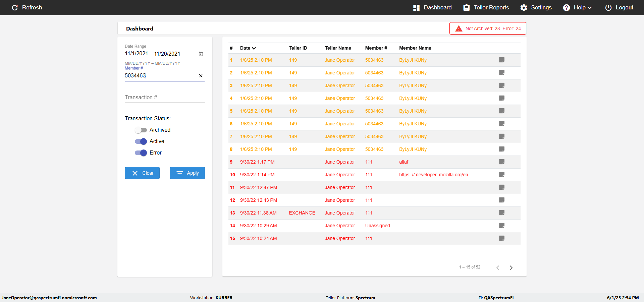The image size is (644, 302).
Task: Toggle the Active status switch
Action: pyautogui.click(x=141, y=141)
